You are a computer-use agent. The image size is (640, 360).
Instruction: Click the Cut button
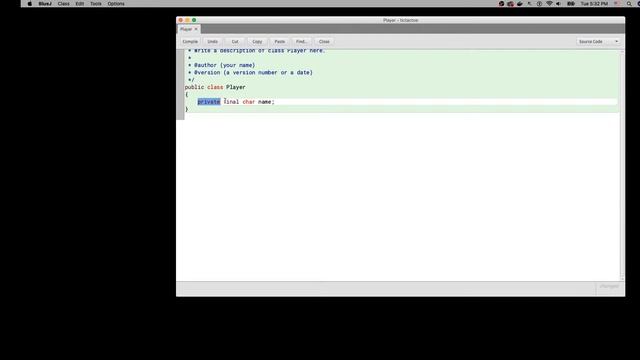coord(235,42)
